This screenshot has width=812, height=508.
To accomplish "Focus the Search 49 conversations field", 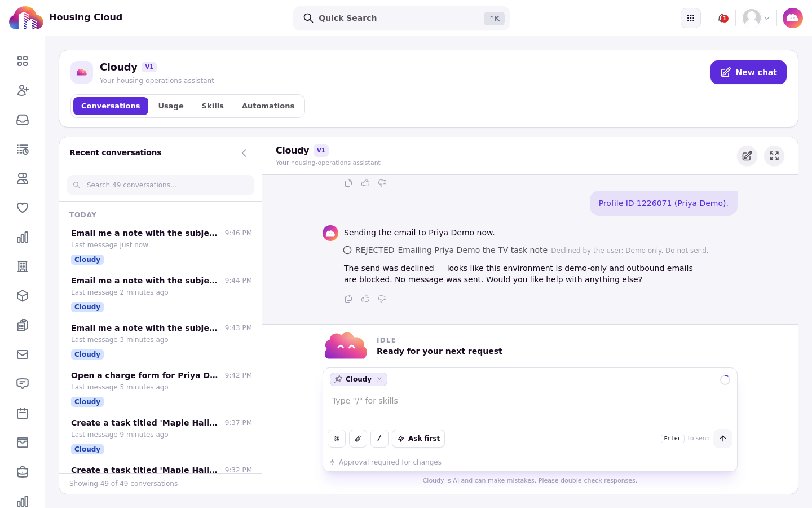I will point(161,185).
